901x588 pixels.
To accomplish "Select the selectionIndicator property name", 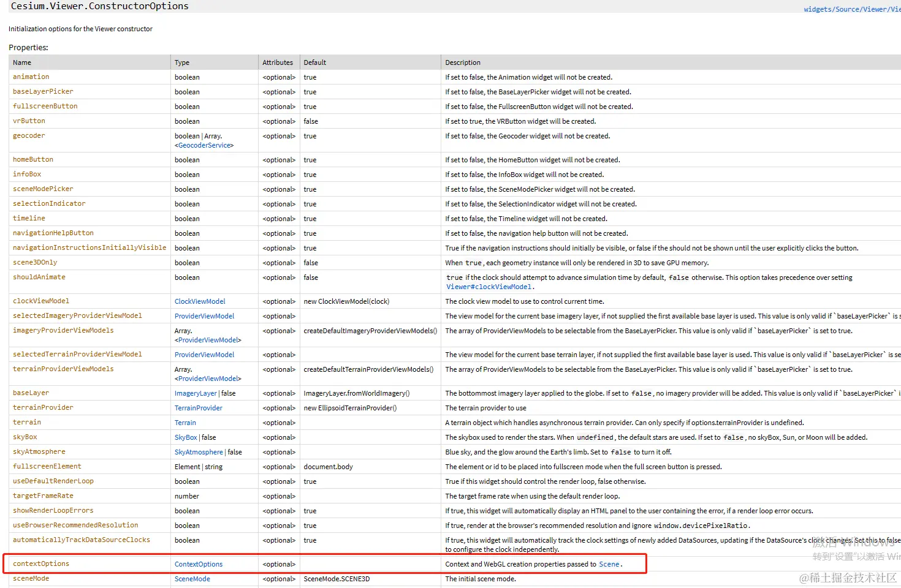I will [x=49, y=203].
